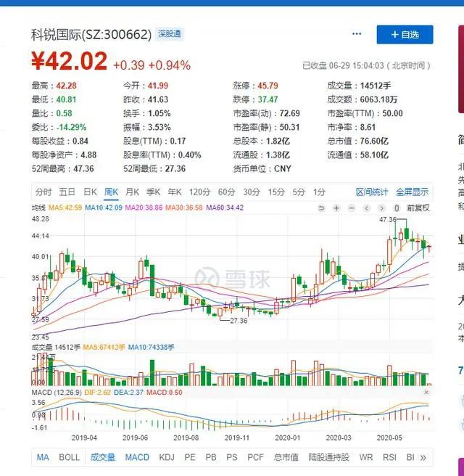Switch to 5分 chart tab

tap(299, 192)
